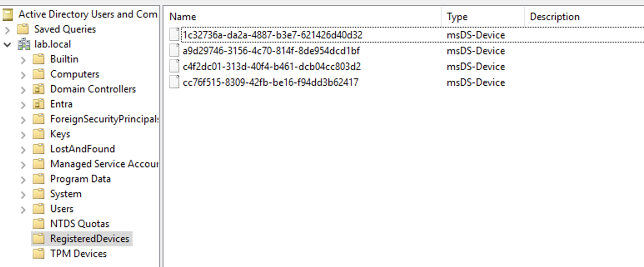Click the Saved Queries folder icon
The width and height of the screenshot is (644, 267).
tap(23, 29)
